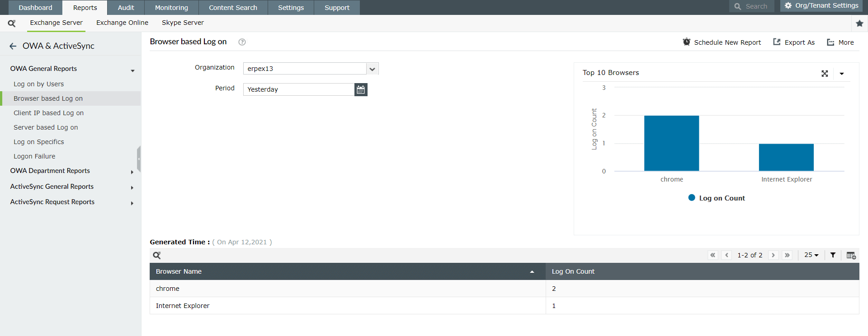Open the Top 10 Browsers chart options arrow

tap(842, 74)
